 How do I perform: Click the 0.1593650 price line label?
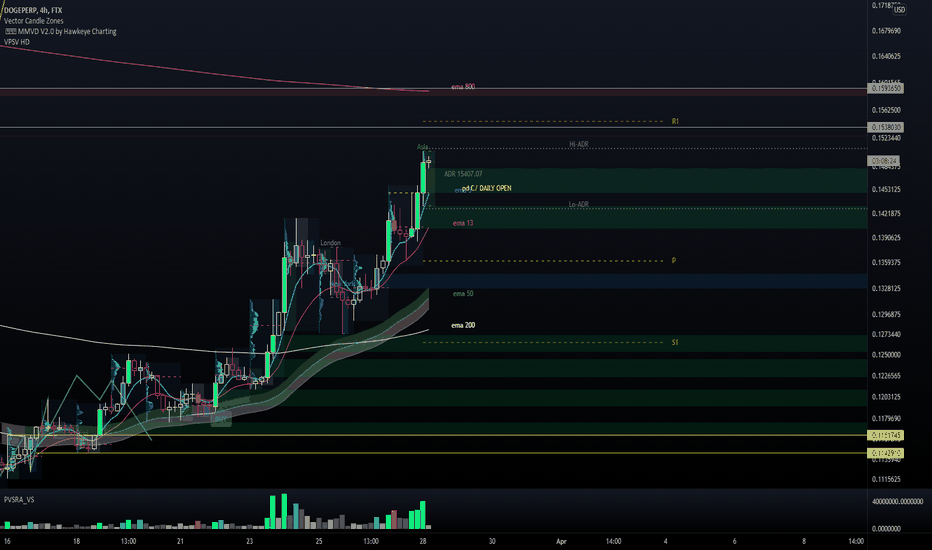(886, 88)
